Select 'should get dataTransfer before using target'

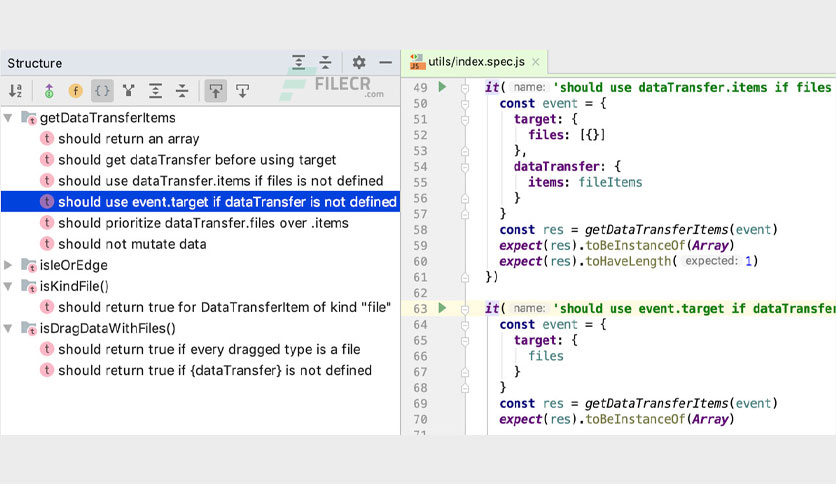[x=200, y=160]
